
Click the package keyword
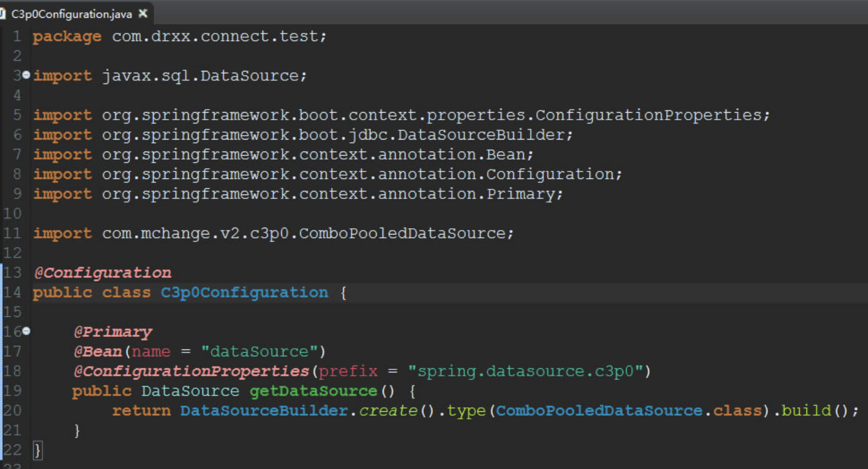coord(67,37)
